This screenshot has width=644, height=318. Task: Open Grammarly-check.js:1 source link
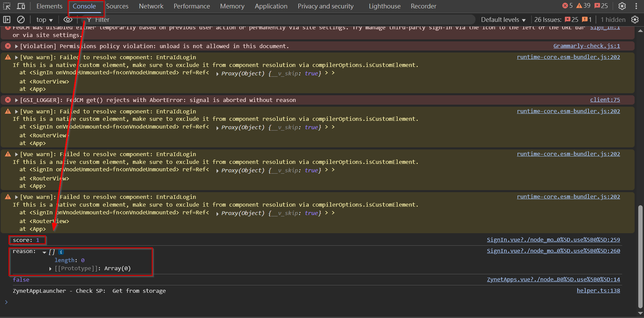click(x=586, y=46)
